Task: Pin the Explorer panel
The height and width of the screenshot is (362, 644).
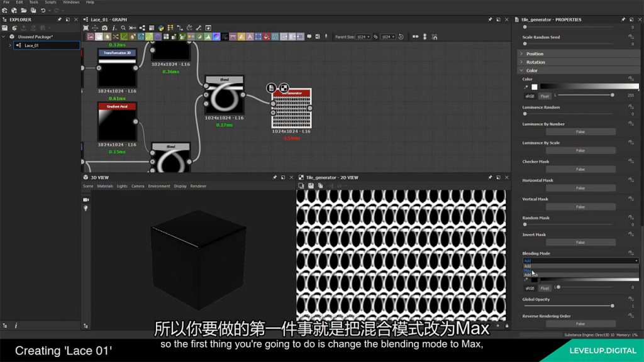Action: (60, 19)
